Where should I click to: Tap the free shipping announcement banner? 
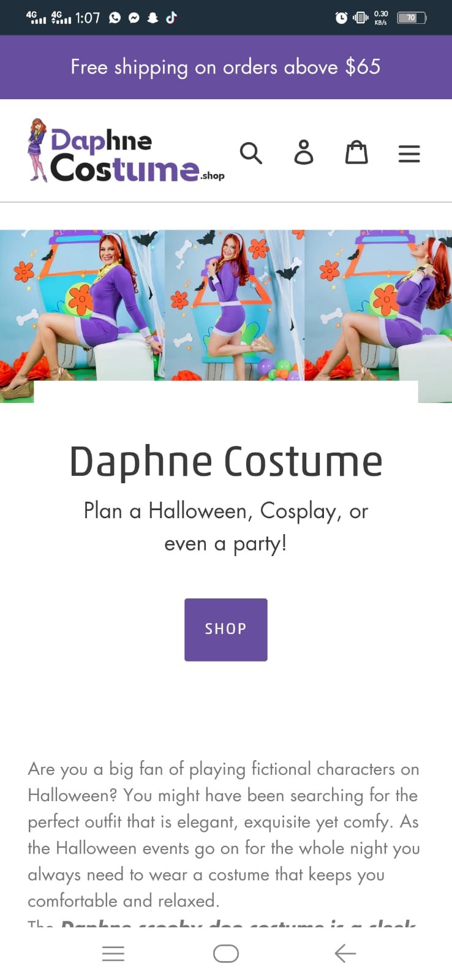tap(226, 67)
